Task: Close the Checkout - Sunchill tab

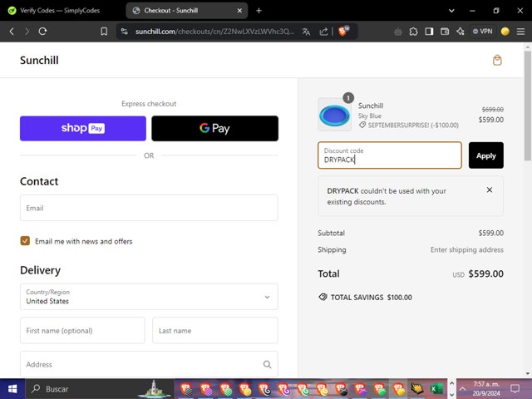Action: (239, 11)
